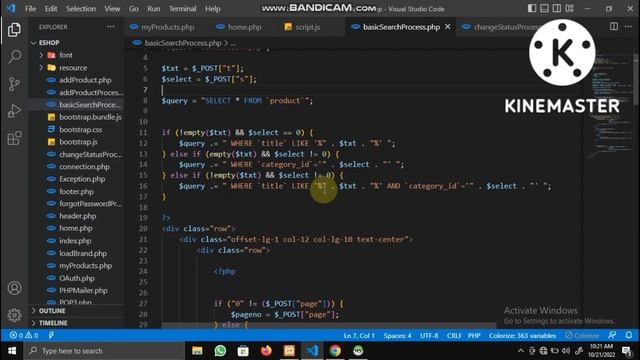Toggle the bottom panel layout icon
The image size is (640, 360).
click(544, 8)
